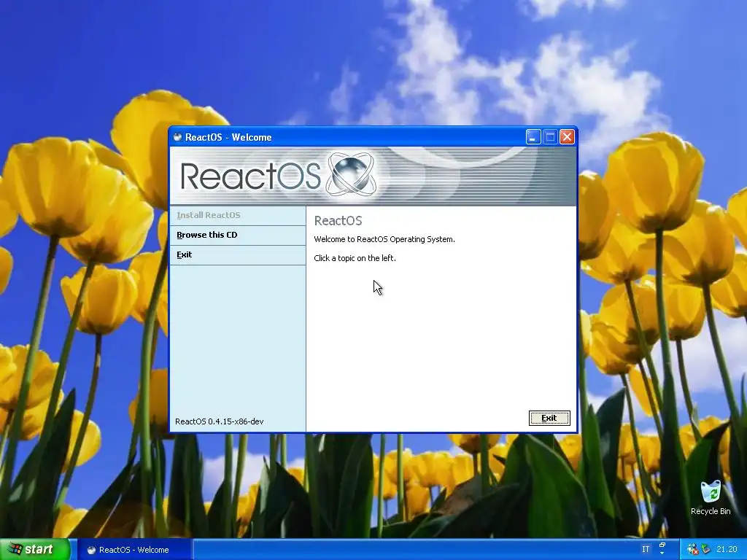Click the ReactOS heading in the content pane
747x560 pixels.
coord(338,220)
